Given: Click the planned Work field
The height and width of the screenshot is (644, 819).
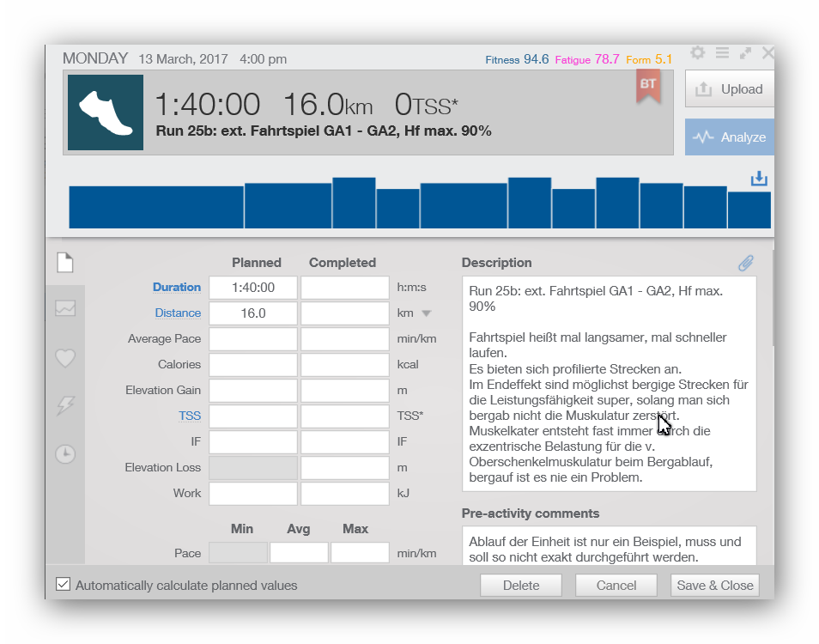Looking at the screenshot, I should [x=253, y=494].
